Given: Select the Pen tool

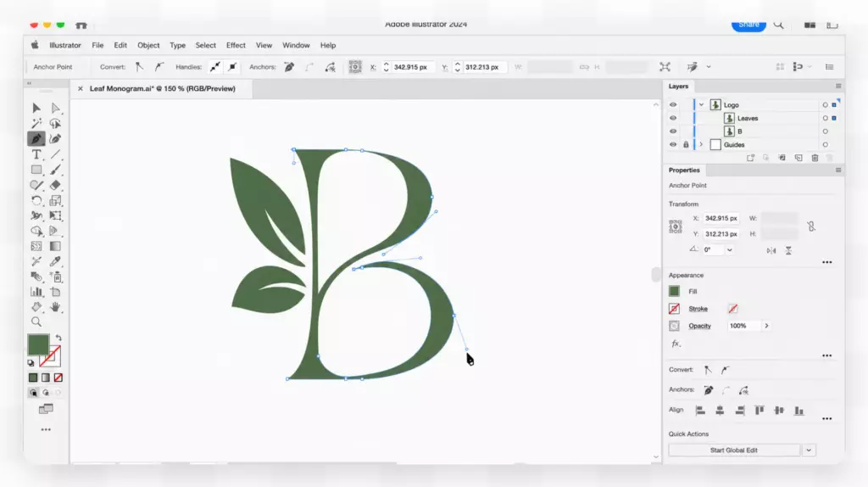Looking at the screenshot, I should coord(36,138).
